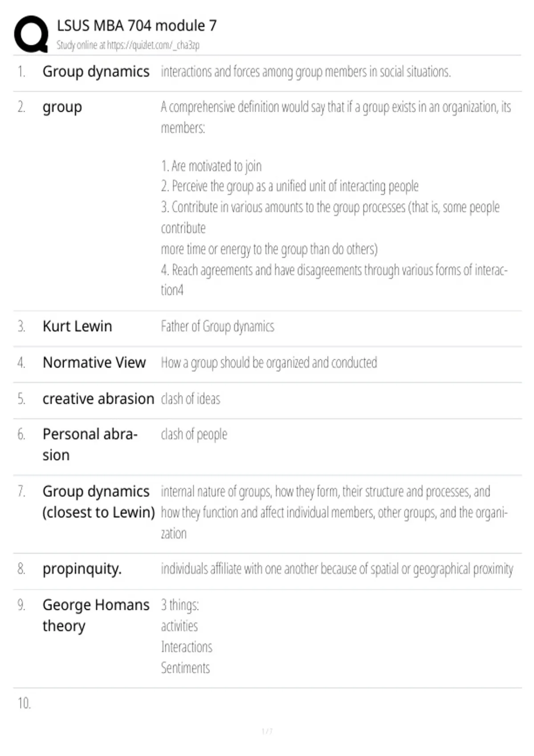Click the Sentiments line in row 9
Screen dimensions: 534x756
point(185,668)
